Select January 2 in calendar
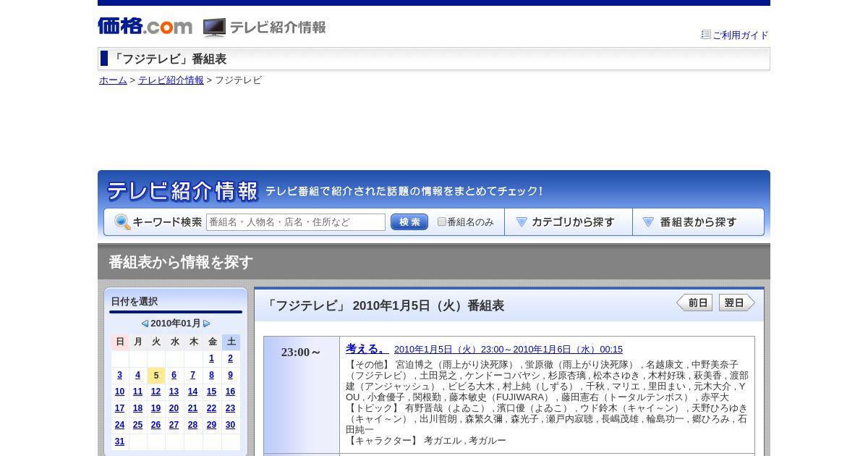Viewport: 868px width, 456px height. tap(231, 358)
